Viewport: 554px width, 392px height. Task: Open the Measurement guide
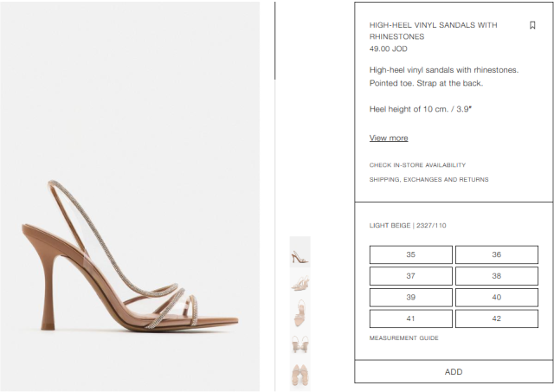tap(404, 338)
